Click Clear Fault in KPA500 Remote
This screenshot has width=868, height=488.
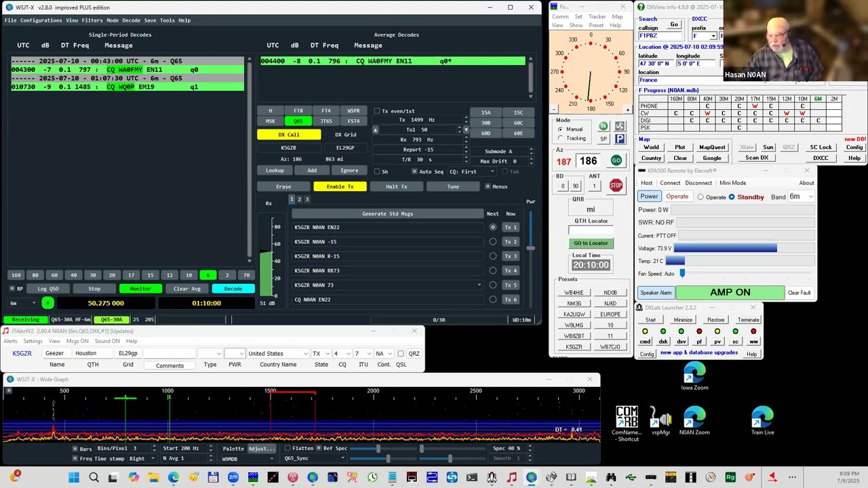pos(799,293)
